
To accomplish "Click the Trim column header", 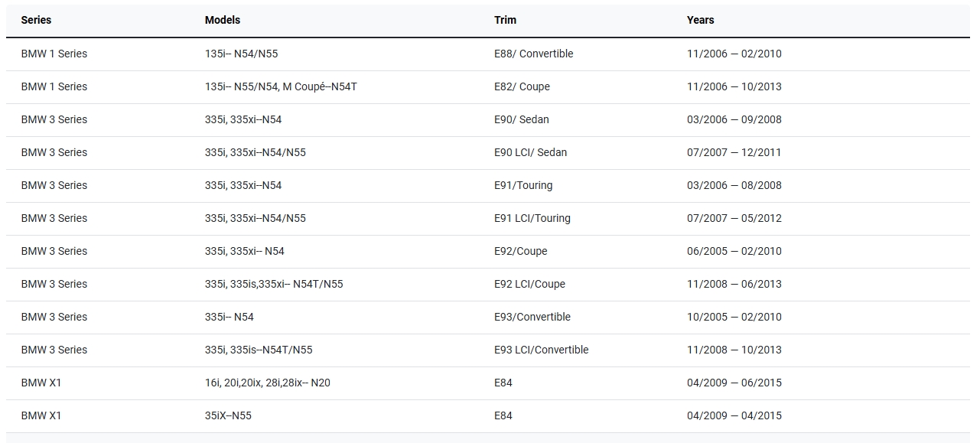I will 505,20.
